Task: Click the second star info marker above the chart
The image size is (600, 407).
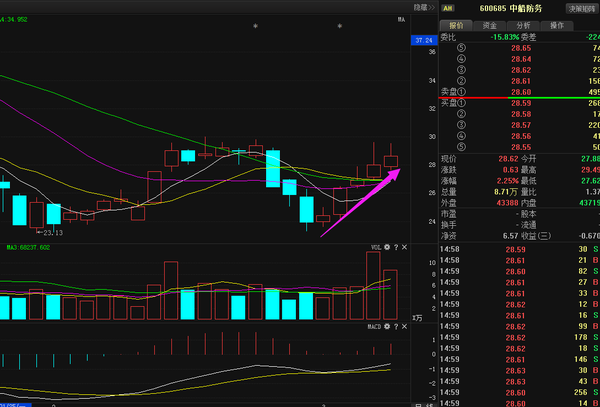Action: click(339, 26)
